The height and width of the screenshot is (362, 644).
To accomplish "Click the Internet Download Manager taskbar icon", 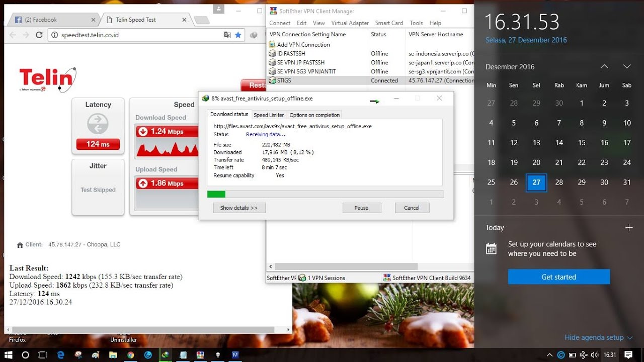I will tap(165, 354).
